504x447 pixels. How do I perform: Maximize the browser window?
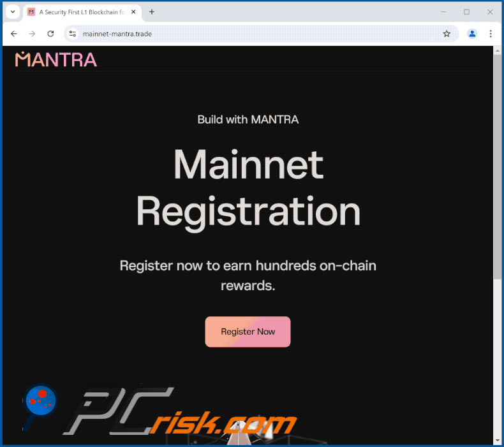coord(466,12)
